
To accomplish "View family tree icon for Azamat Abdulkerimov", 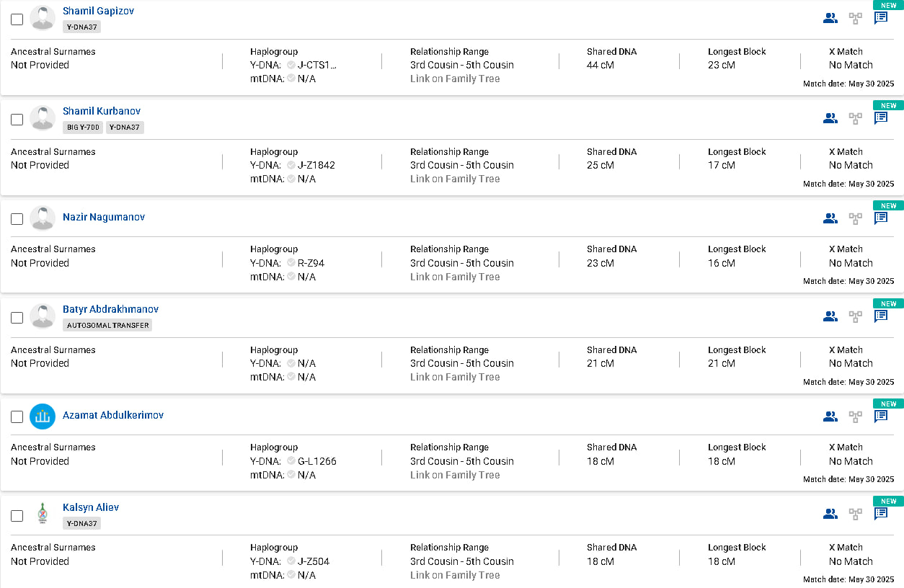I will [x=856, y=416].
